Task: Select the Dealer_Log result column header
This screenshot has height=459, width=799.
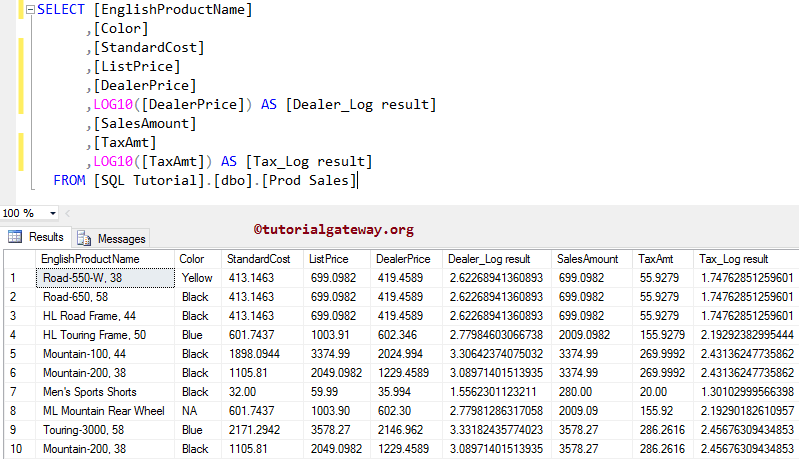Action: click(497, 259)
